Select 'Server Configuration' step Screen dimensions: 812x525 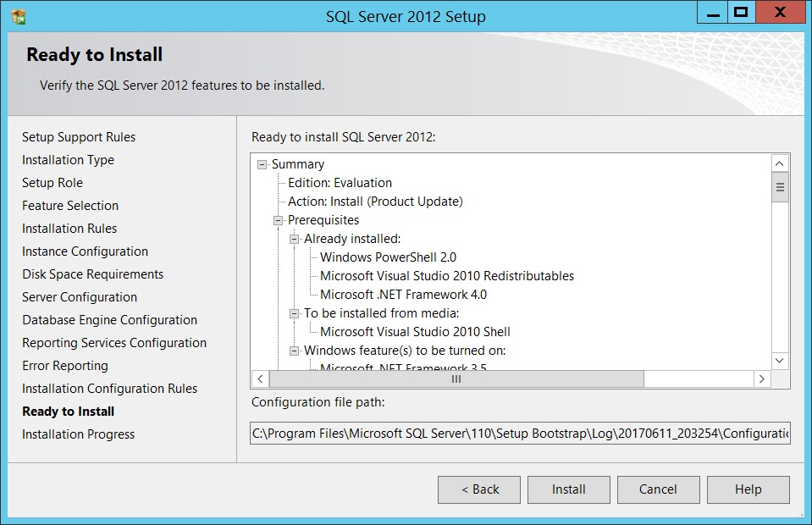(x=80, y=297)
